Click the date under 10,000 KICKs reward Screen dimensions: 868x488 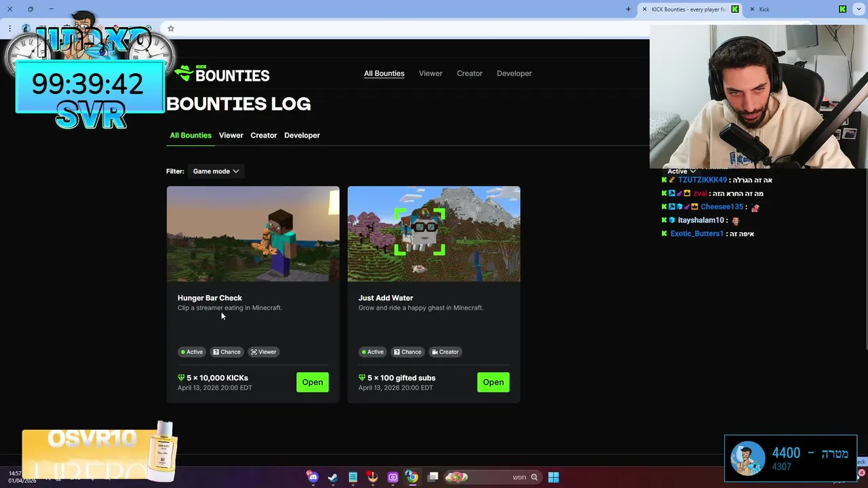point(215,388)
